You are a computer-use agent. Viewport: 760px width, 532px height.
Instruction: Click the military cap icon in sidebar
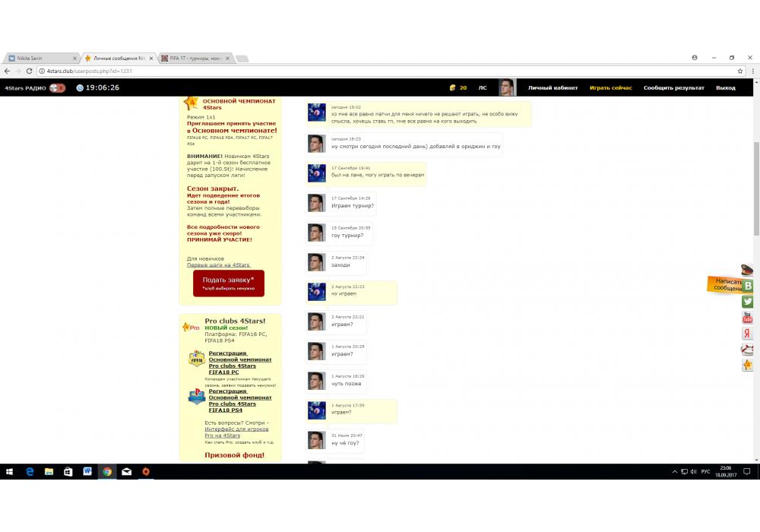748,270
